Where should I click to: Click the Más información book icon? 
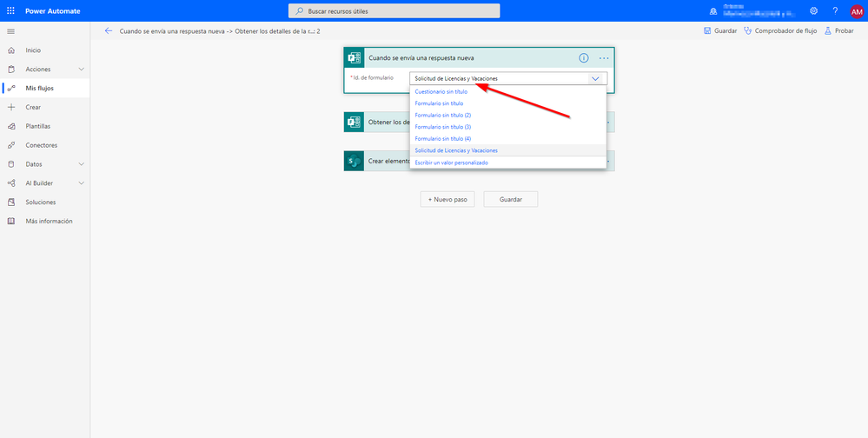[11, 221]
